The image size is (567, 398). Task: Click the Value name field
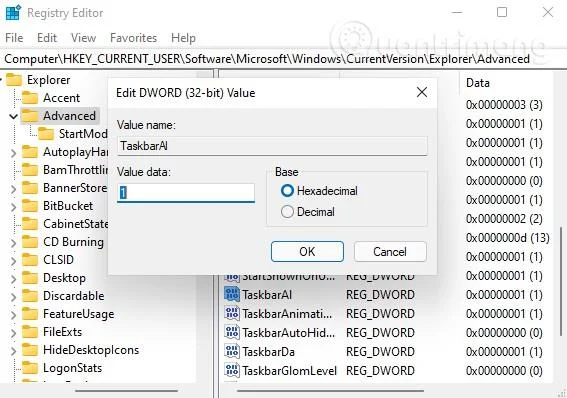click(x=272, y=146)
